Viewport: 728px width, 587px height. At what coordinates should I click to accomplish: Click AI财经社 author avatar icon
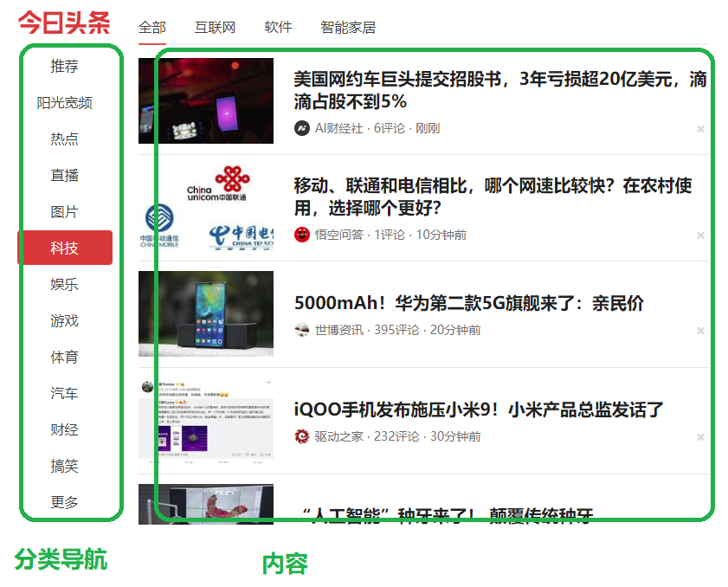coord(302,128)
